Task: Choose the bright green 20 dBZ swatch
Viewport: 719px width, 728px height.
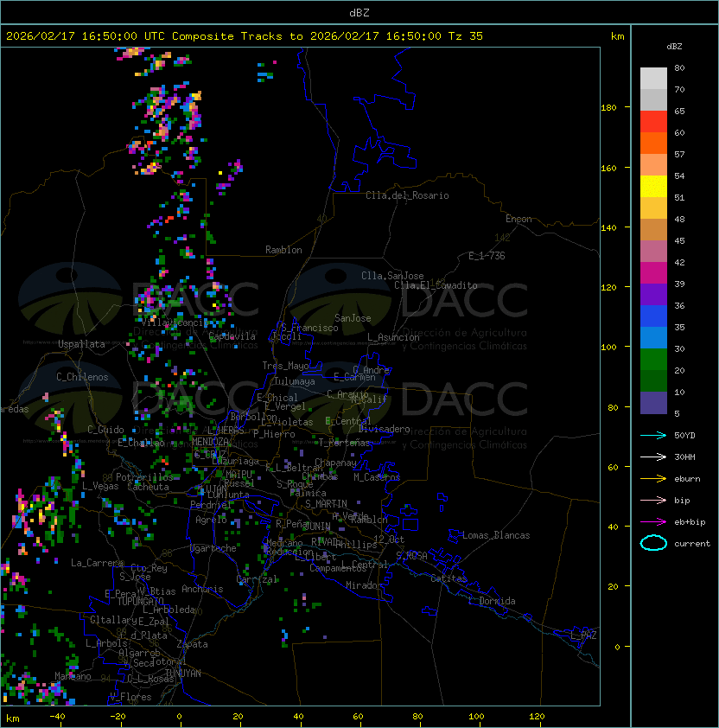Action: point(653,360)
